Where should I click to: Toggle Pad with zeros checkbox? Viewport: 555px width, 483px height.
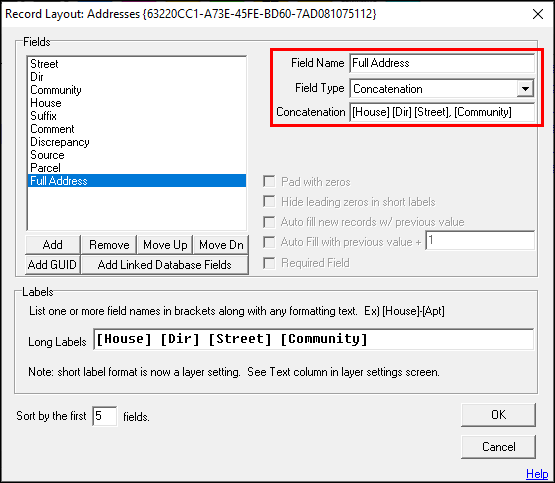(269, 182)
